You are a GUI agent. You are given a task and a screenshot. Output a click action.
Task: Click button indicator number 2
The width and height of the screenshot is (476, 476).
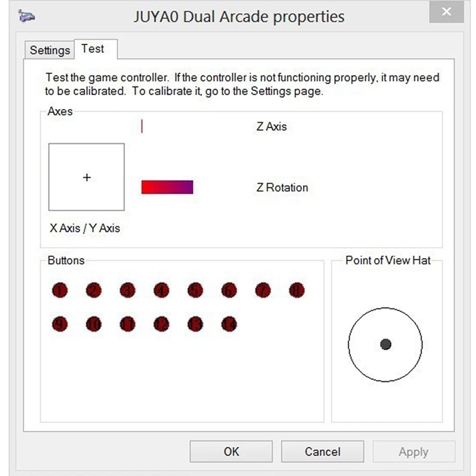[x=94, y=290]
